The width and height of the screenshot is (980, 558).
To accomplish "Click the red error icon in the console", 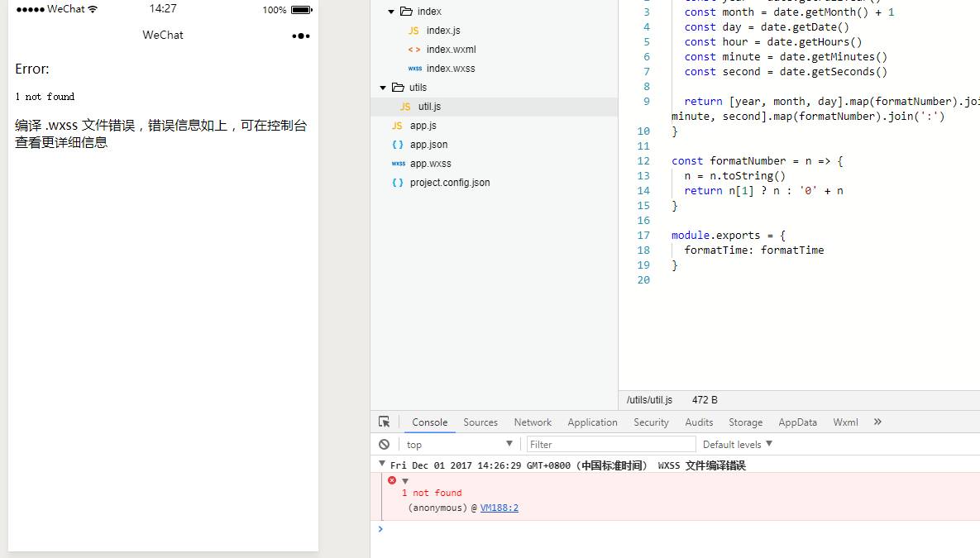I will [392, 480].
